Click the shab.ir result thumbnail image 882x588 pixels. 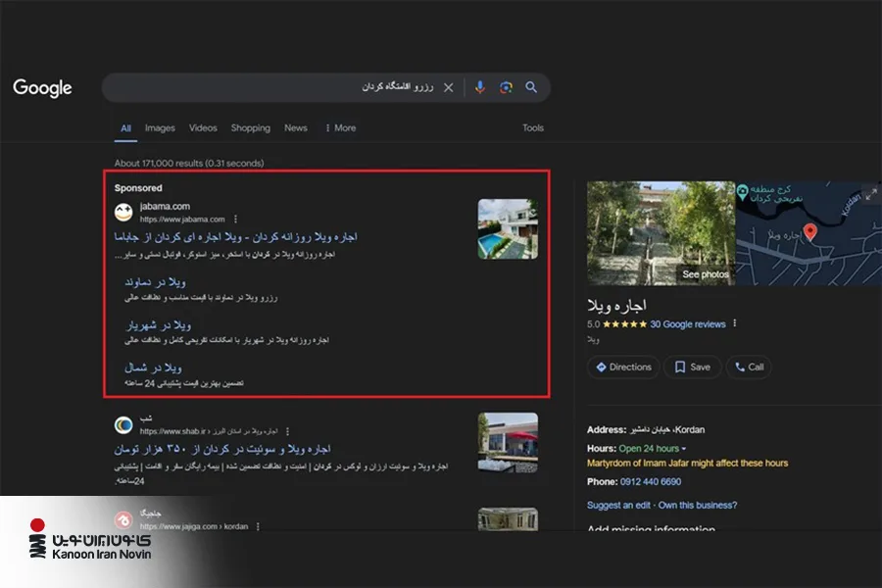[508, 442]
